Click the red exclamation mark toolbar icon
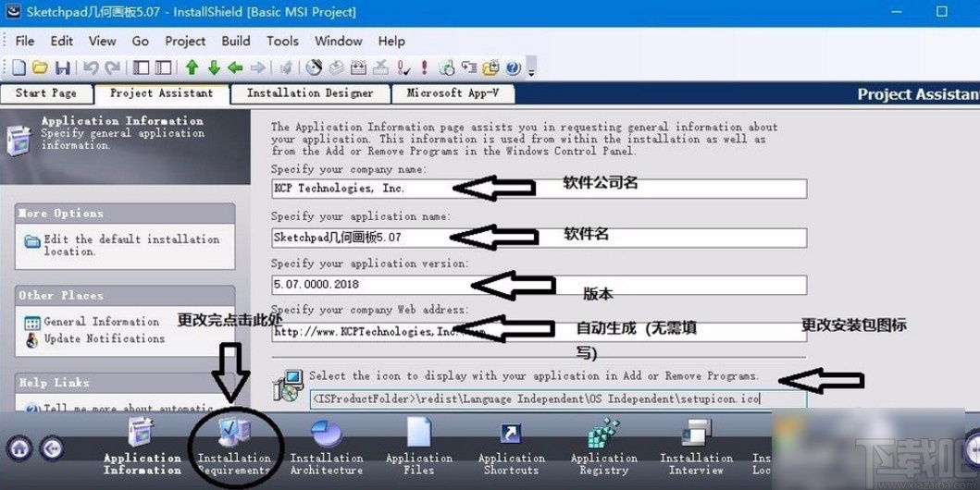Viewport: 980px width, 490px height. [424, 67]
